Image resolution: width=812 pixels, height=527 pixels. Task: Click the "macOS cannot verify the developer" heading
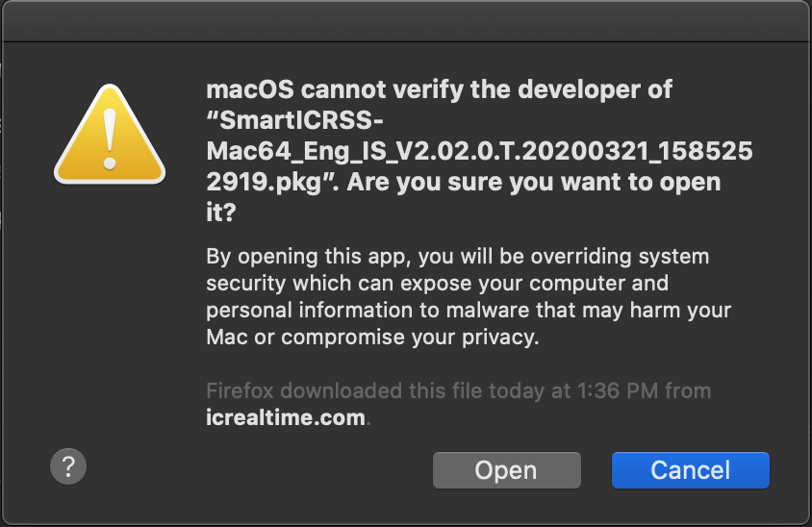pyautogui.click(x=479, y=151)
